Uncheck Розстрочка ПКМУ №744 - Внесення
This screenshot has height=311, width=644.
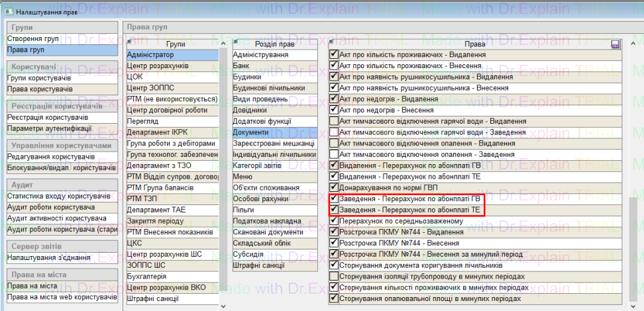pyautogui.click(x=334, y=244)
